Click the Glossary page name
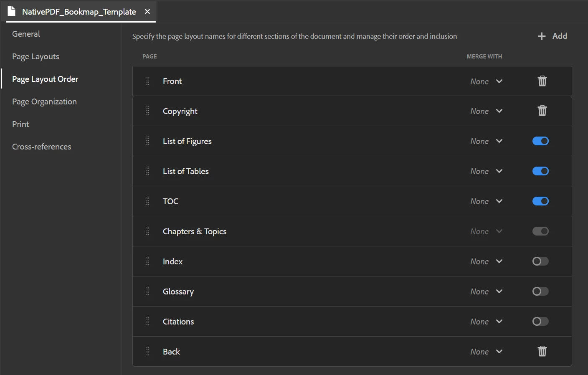This screenshot has width=588, height=375. [178, 291]
